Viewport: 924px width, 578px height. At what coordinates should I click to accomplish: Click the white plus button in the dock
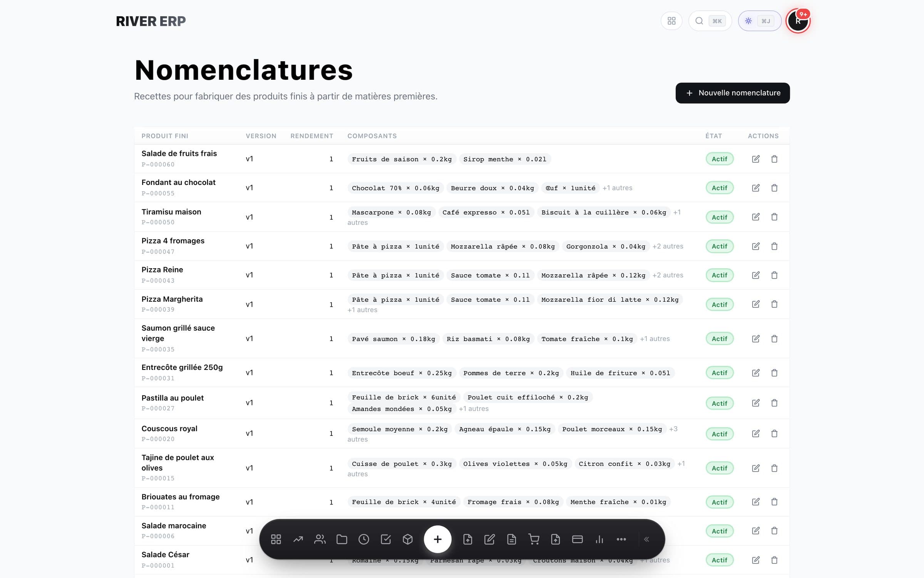pyautogui.click(x=438, y=539)
